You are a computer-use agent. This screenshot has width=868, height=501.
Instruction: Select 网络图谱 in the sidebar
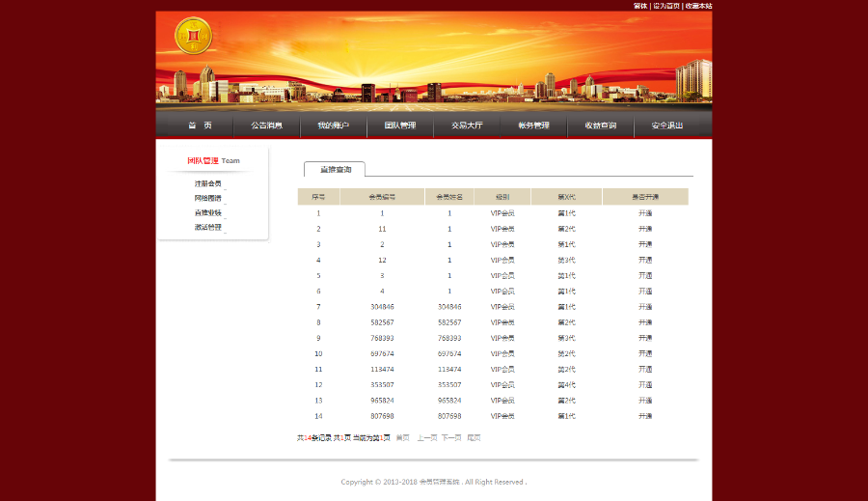[207, 198]
